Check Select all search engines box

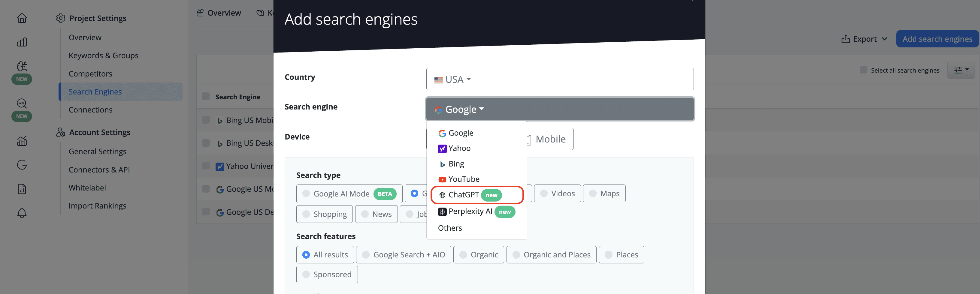click(864, 70)
